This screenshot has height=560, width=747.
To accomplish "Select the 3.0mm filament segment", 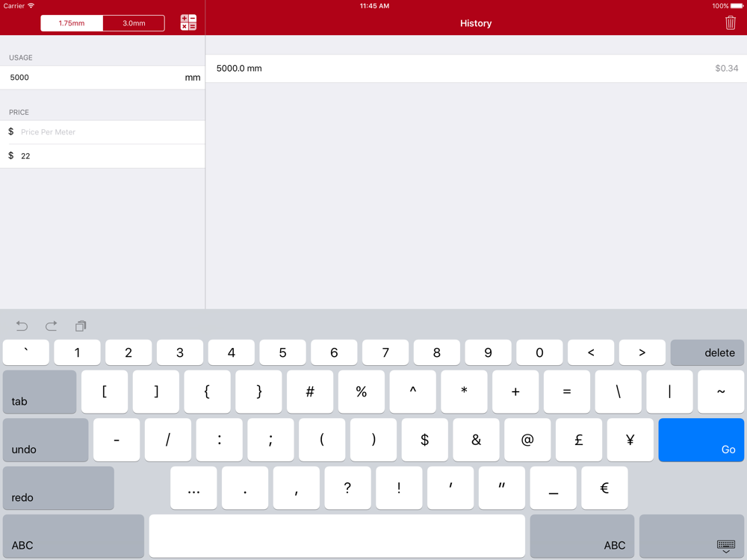I will pyautogui.click(x=134, y=23).
